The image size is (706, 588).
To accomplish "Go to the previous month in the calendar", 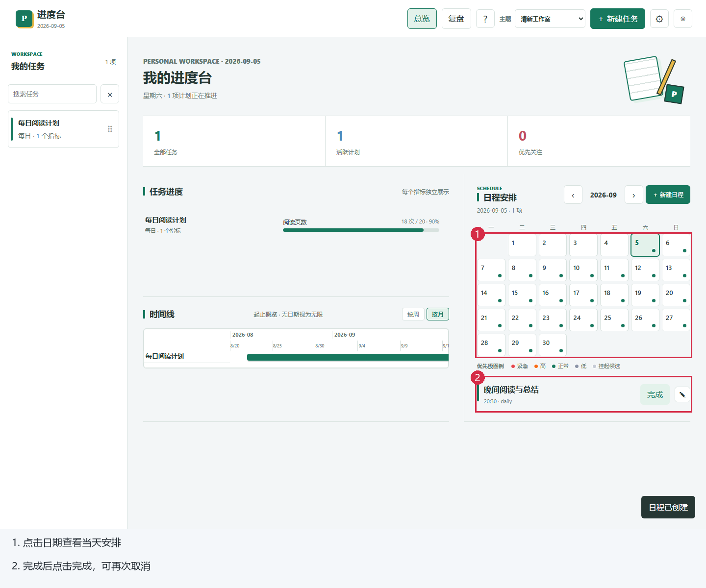I will (x=573, y=195).
